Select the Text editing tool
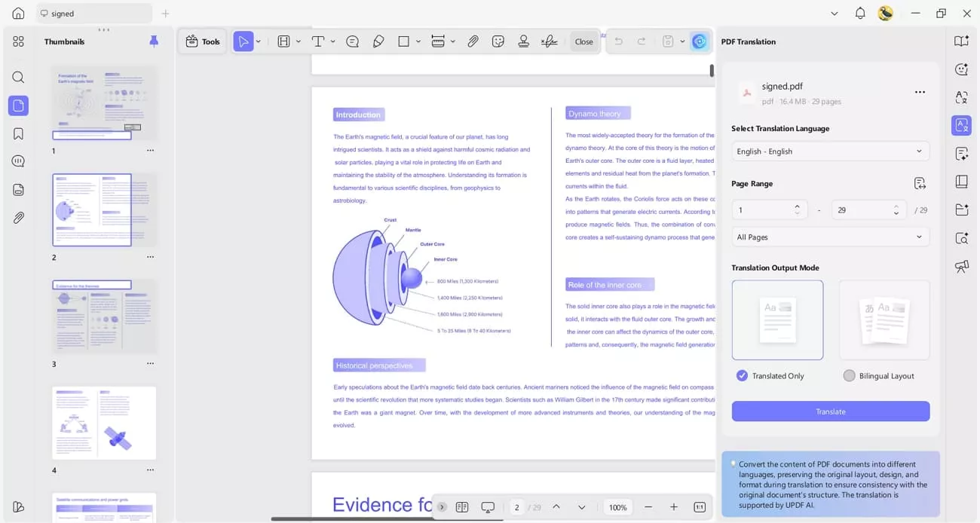Image resolution: width=980 pixels, height=523 pixels. [320, 41]
